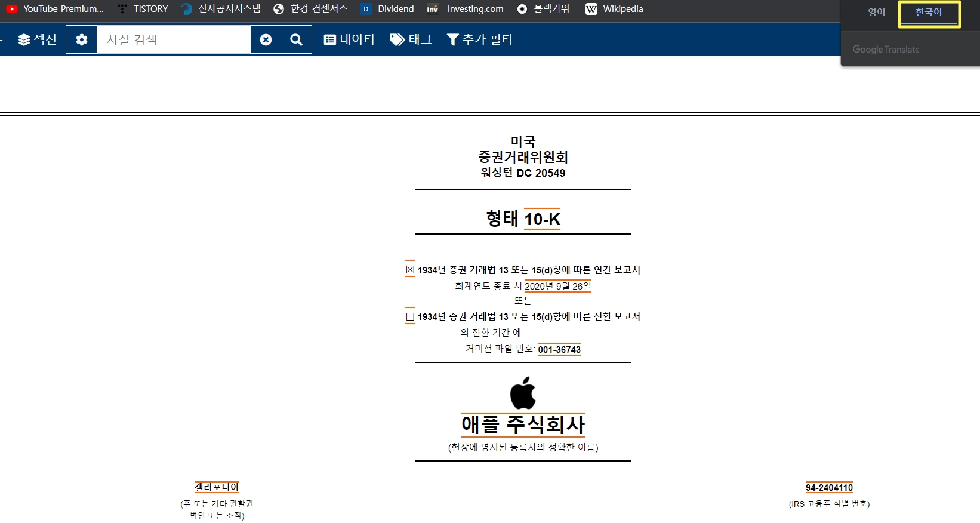Click the TISTORY bookmark favicon
Viewport: 980px width, 523px height.
coord(122,9)
